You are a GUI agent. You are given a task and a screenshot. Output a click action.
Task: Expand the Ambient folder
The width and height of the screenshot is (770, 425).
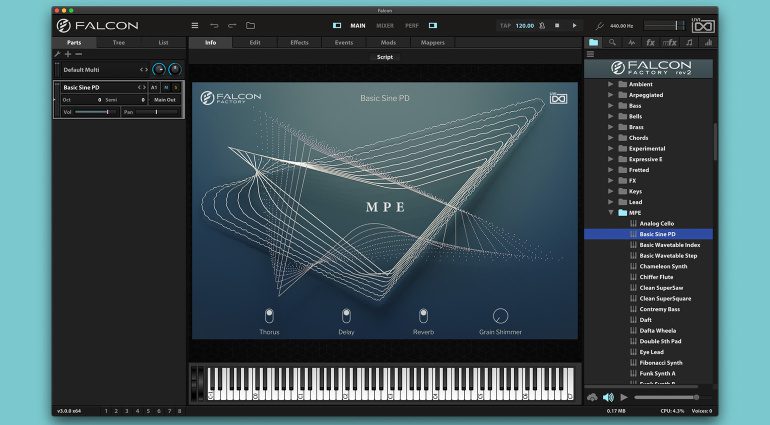(x=610, y=84)
